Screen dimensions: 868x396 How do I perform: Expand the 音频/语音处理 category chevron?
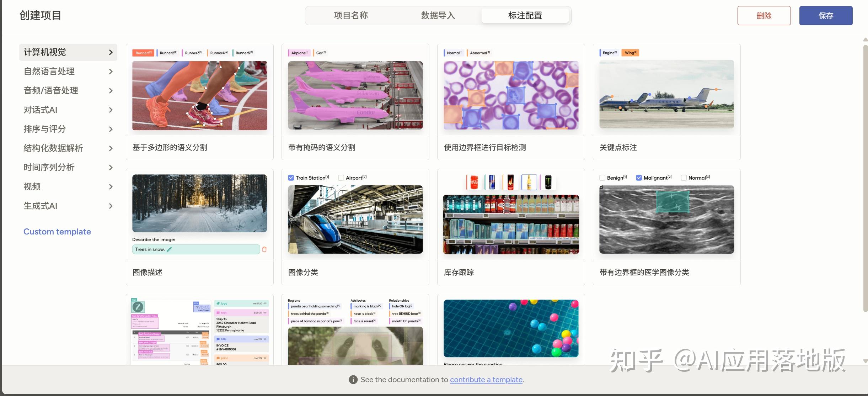tap(111, 91)
